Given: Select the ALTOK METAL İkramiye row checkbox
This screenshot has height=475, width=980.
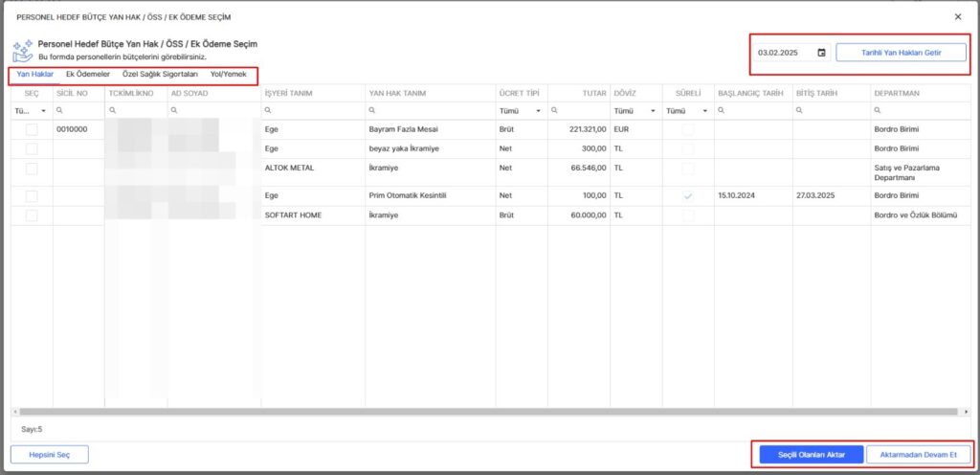Looking at the screenshot, I should click(x=32, y=169).
